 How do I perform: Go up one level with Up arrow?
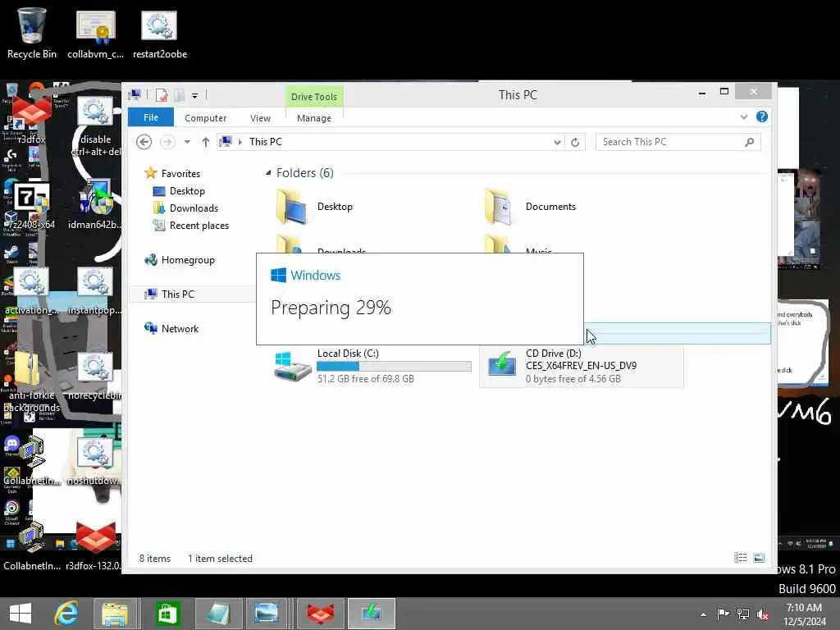click(206, 142)
